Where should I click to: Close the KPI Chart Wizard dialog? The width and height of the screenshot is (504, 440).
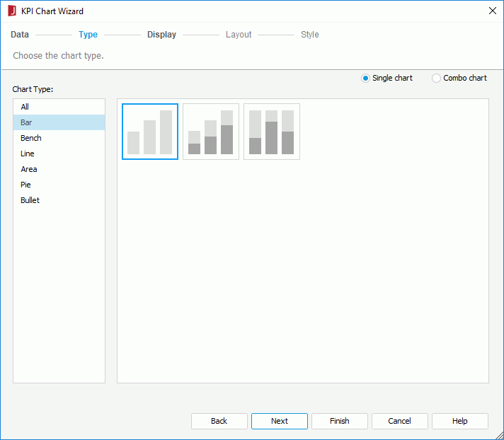(x=492, y=11)
